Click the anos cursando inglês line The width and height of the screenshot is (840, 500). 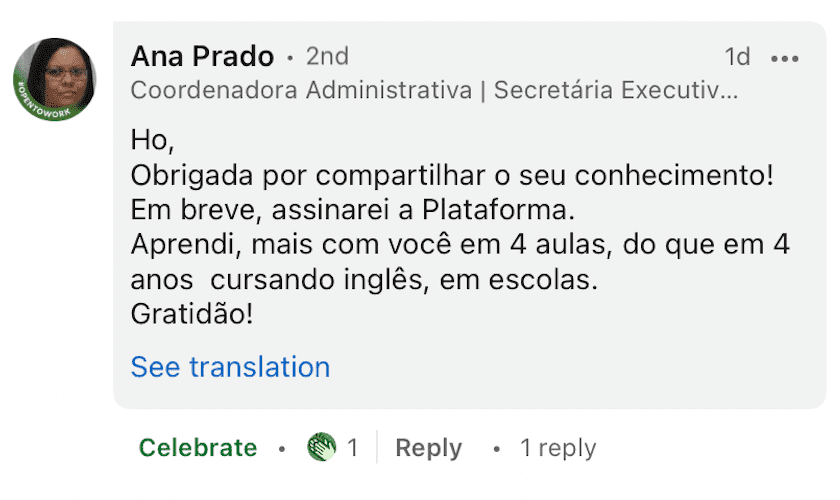364,280
